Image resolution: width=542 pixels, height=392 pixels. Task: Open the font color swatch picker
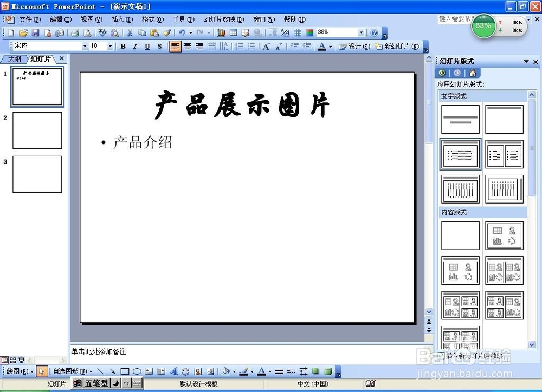[329, 46]
